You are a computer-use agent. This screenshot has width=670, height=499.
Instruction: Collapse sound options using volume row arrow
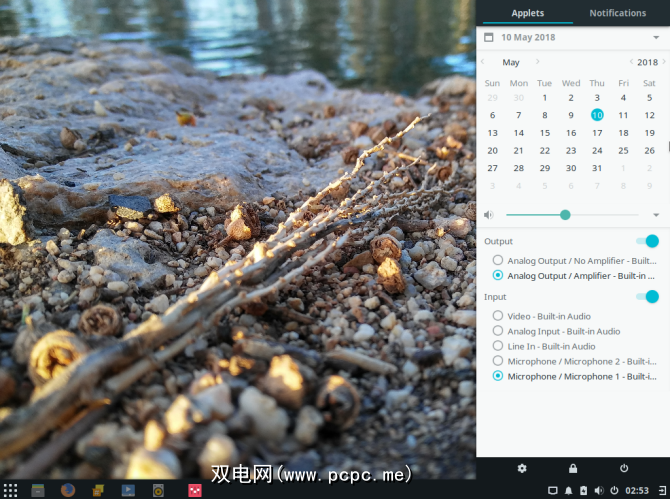pos(656,215)
